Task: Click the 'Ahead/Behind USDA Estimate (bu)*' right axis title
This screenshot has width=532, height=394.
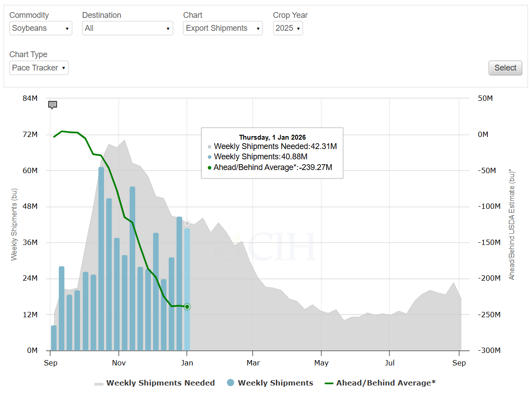Action: [511, 224]
